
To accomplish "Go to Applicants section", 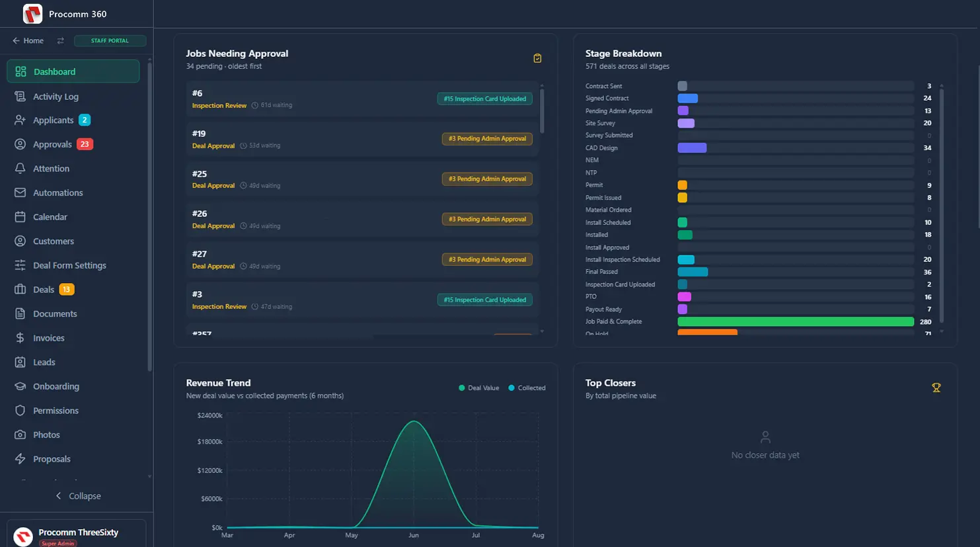I will (x=73, y=120).
